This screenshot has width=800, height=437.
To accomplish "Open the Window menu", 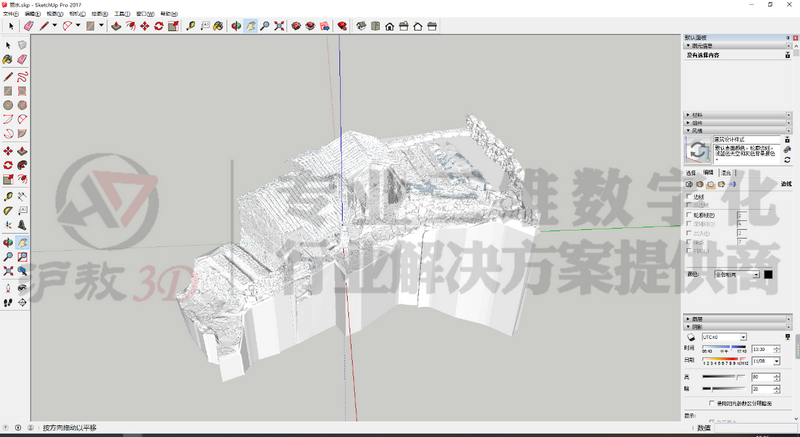I will pyautogui.click(x=145, y=14).
